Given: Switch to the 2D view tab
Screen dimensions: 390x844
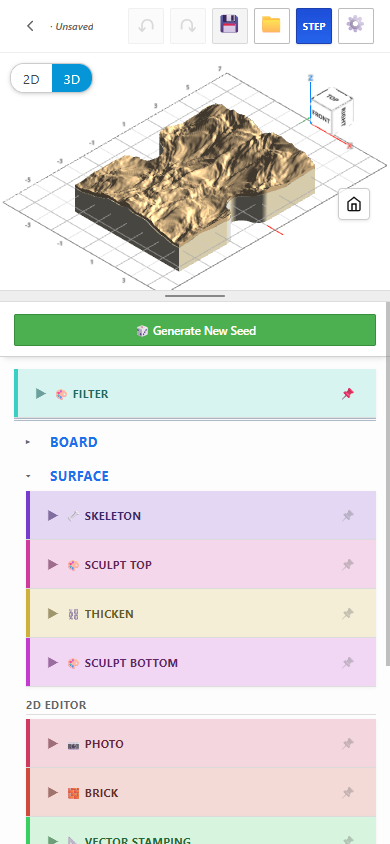Looking at the screenshot, I should [31, 79].
